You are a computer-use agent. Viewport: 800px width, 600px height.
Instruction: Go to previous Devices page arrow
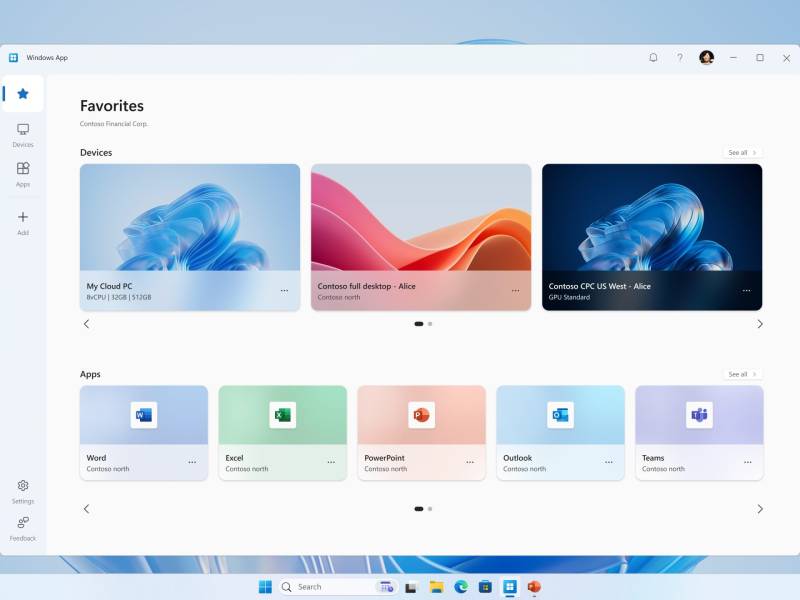[86, 324]
